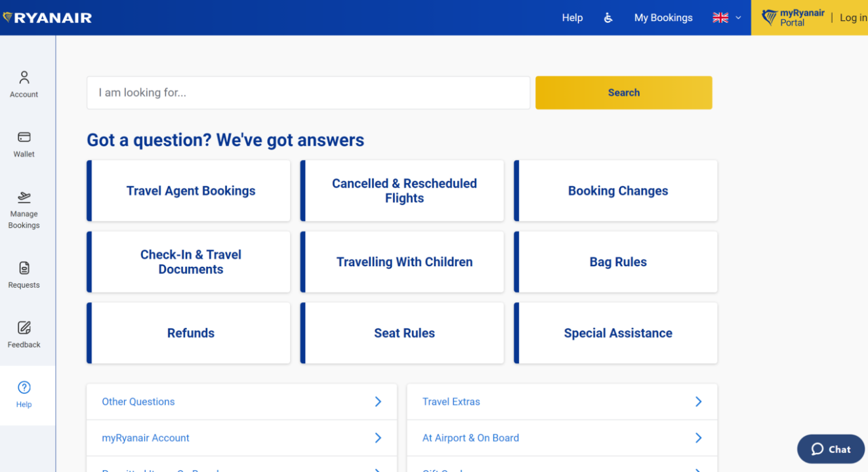The width and height of the screenshot is (868, 472).
Task: Click the accessibility wheelchair icon
Action: [608, 18]
